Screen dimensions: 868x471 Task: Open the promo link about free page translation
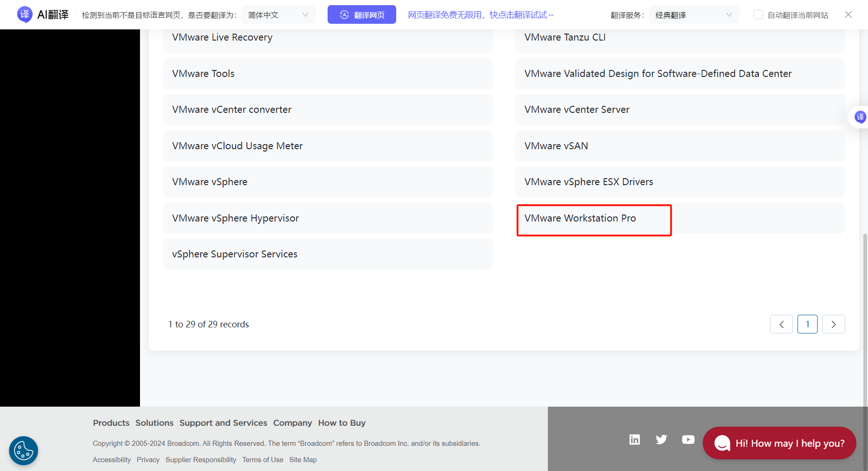[481, 15]
